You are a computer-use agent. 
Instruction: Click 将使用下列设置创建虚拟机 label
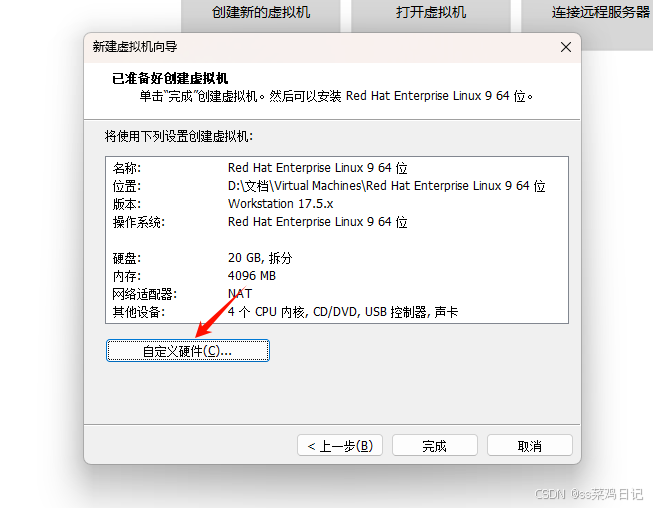pos(179,136)
